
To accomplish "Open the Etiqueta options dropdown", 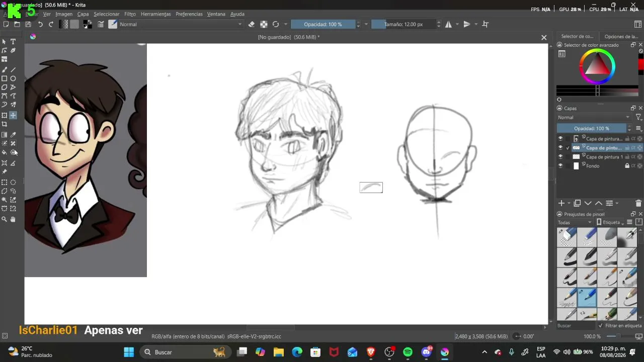I will click(x=610, y=222).
